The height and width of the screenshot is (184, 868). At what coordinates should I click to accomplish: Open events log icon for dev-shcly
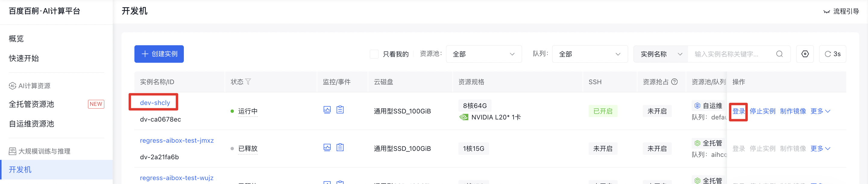point(340,110)
